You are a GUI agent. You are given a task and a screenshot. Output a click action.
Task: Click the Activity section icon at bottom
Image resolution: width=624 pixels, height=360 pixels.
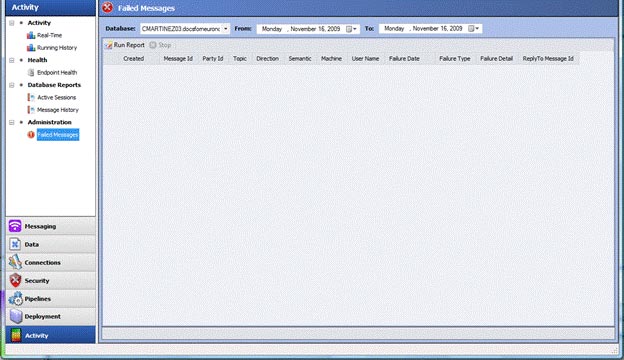pos(16,335)
